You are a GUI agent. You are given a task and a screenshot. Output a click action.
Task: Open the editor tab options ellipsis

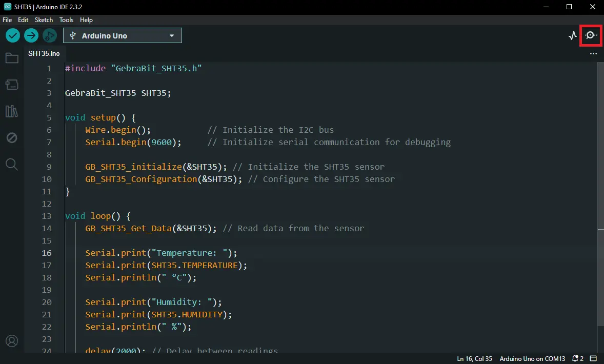[593, 53]
